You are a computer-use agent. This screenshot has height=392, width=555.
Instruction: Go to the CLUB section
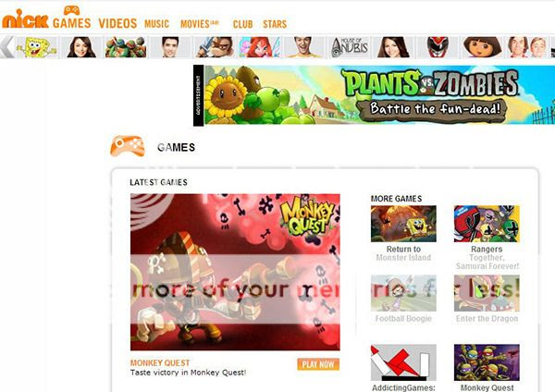[x=242, y=24]
